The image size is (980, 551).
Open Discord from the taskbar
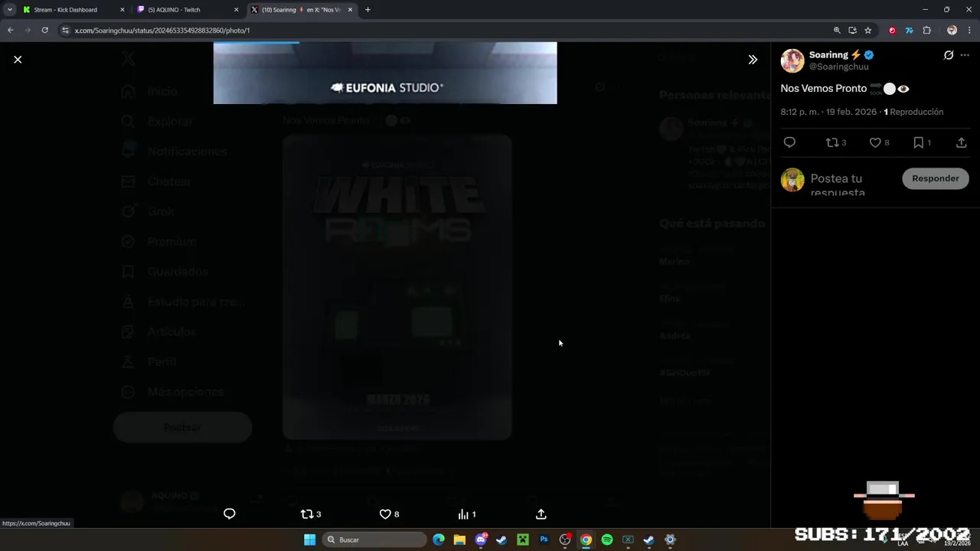pyautogui.click(x=481, y=540)
